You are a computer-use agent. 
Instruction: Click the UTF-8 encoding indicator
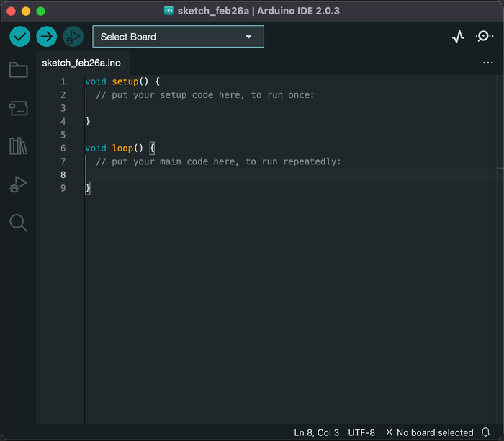[x=361, y=432]
